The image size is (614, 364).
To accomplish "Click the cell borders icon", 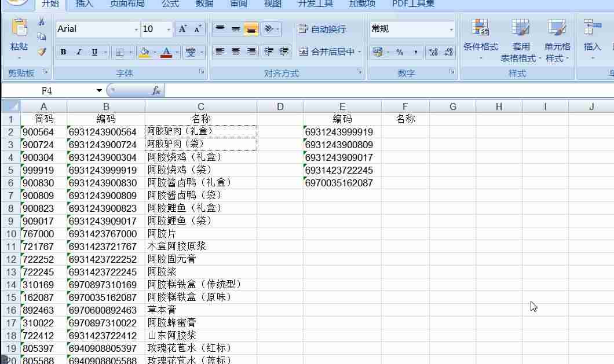I will [120, 52].
